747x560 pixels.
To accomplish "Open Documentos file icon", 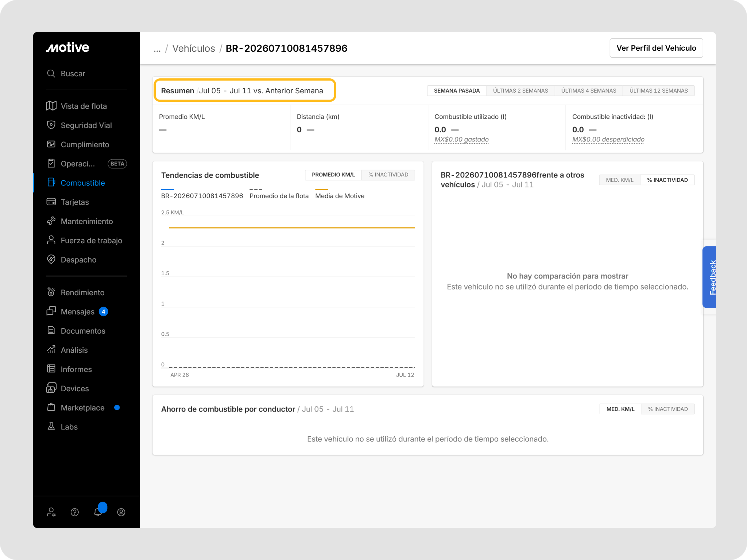I will coord(51,331).
